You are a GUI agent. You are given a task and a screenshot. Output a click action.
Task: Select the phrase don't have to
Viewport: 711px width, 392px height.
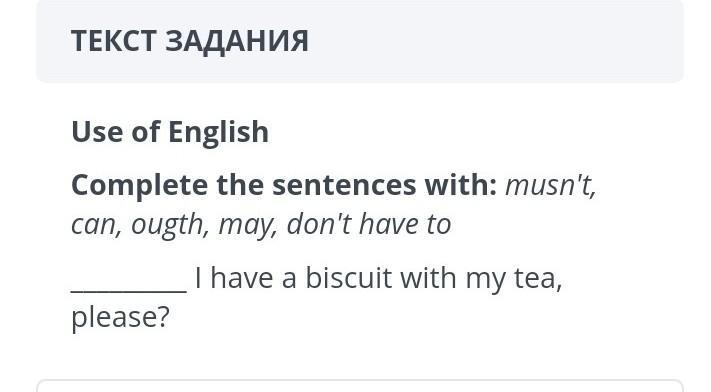(x=369, y=225)
